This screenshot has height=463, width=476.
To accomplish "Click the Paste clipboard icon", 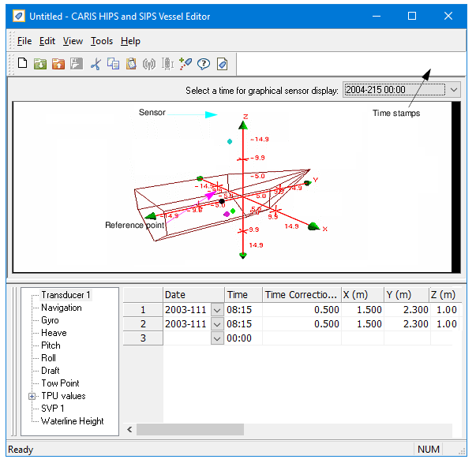I will tap(131, 64).
